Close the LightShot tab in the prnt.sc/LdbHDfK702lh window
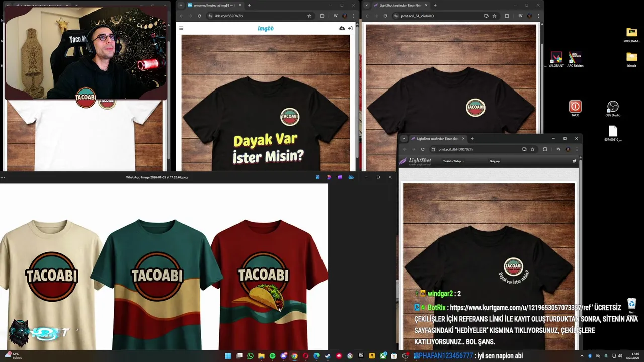The width and height of the screenshot is (644, 362). (463, 138)
